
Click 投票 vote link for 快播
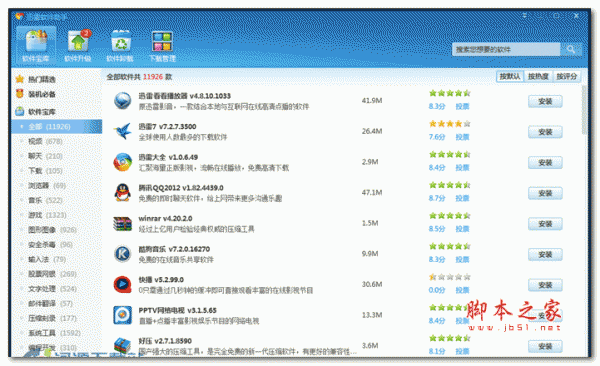point(462,290)
